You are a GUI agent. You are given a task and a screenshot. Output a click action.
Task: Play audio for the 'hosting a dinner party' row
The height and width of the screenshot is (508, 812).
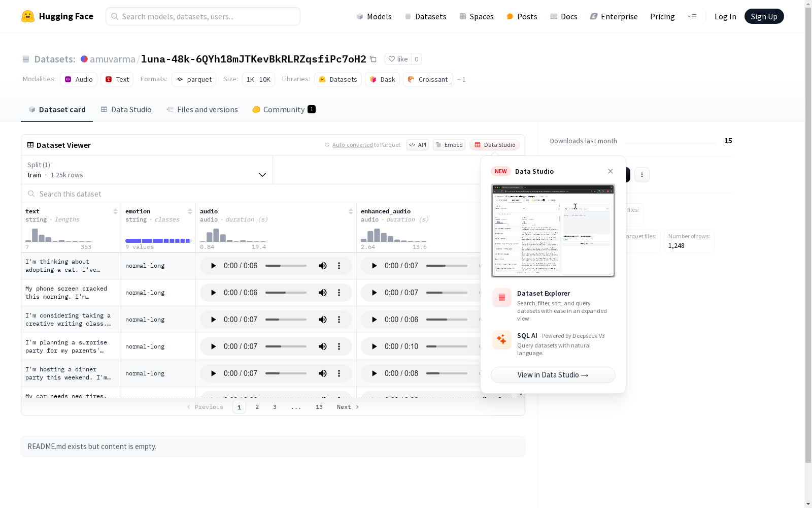(213, 373)
